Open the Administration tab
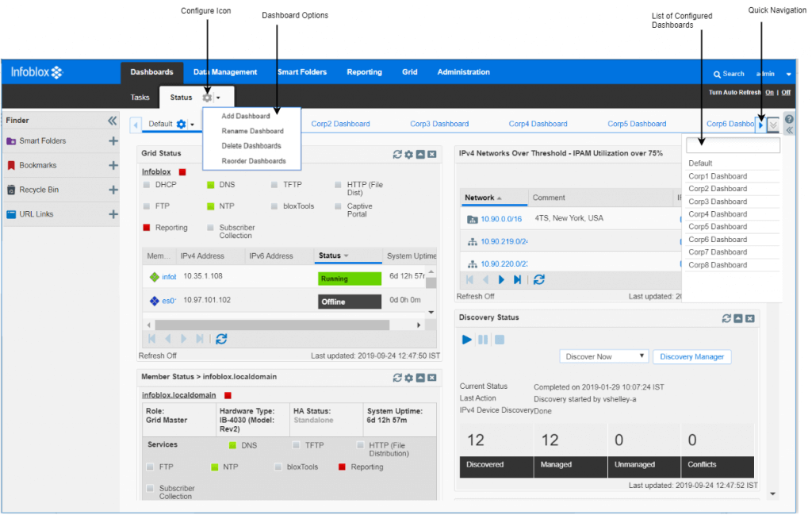Viewport: 812px width, 515px height. coord(463,72)
